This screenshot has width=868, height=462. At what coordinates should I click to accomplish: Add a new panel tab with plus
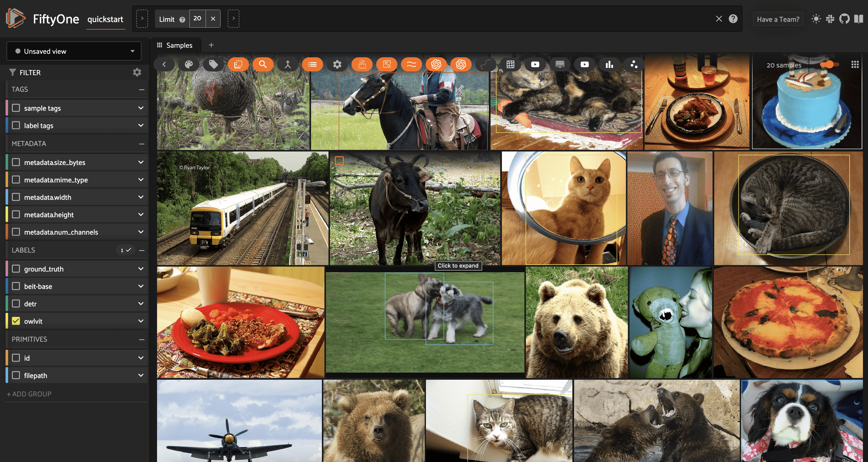click(x=211, y=45)
